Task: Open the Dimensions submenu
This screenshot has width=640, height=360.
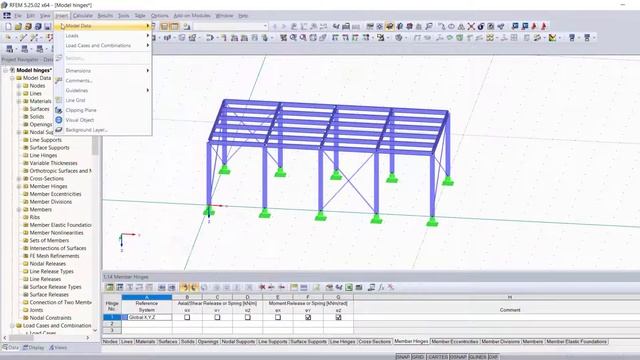Action: point(103,71)
